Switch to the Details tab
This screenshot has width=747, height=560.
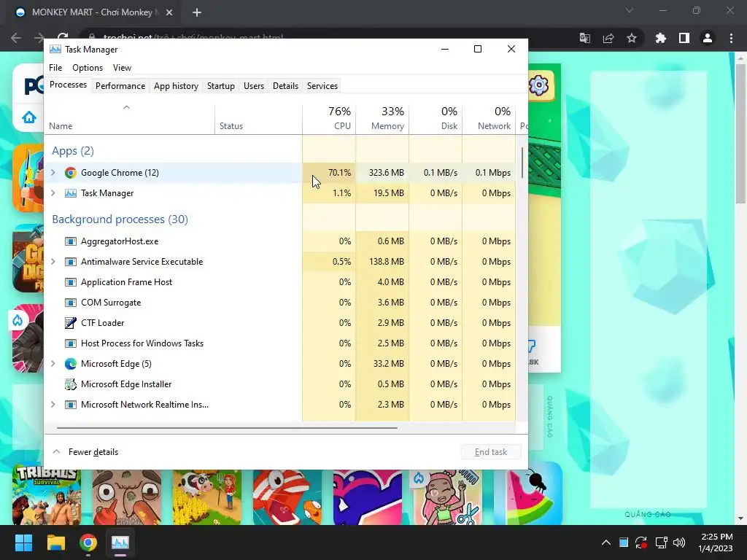click(285, 86)
